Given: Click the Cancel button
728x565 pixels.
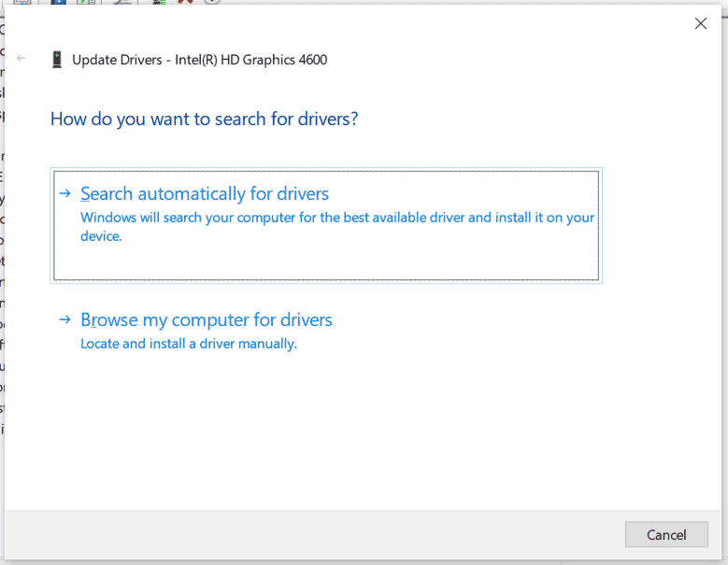Looking at the screenshot, I should 666,535.
